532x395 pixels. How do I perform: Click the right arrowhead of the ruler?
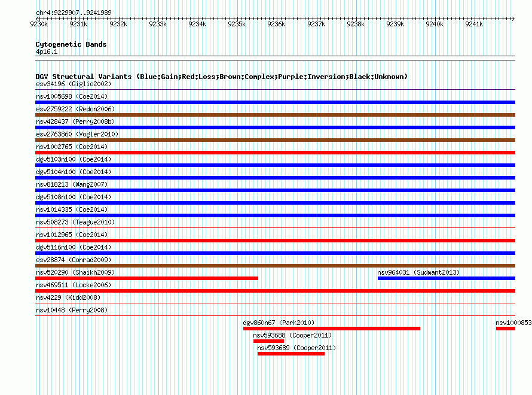coord(513,19)
